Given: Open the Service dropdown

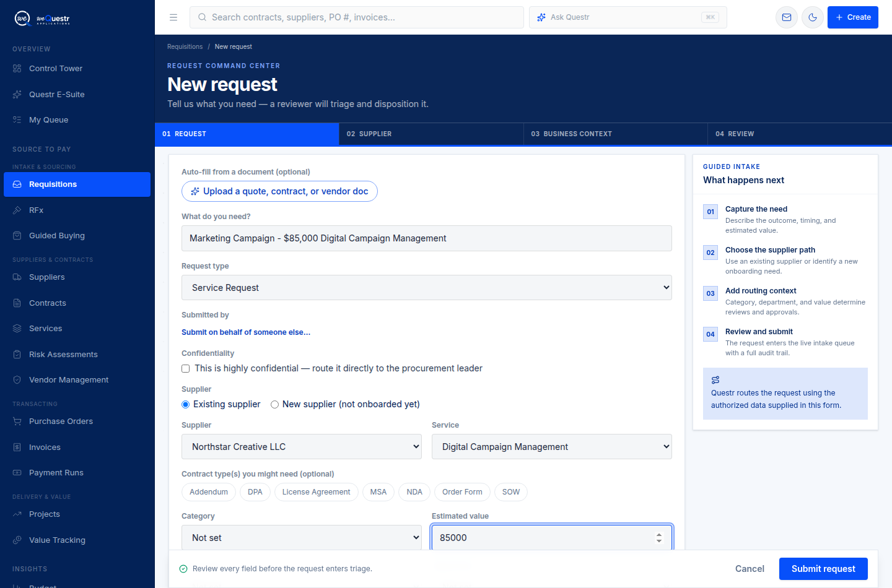Looking at the screenshot, I should [552, 447].
